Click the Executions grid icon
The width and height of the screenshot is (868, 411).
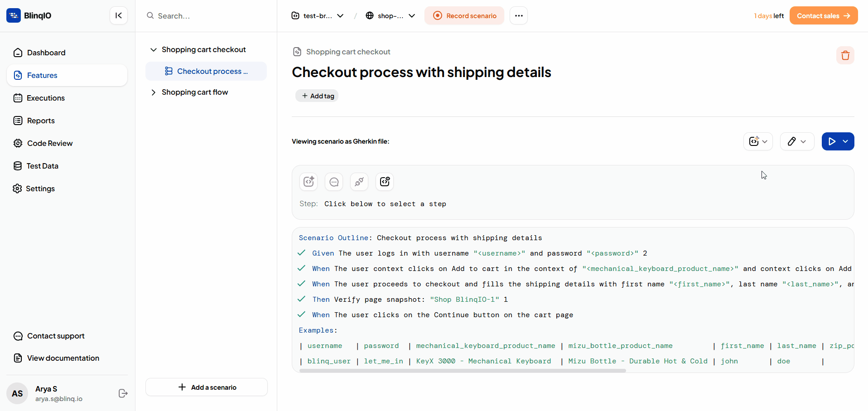[x=18, y=98]
